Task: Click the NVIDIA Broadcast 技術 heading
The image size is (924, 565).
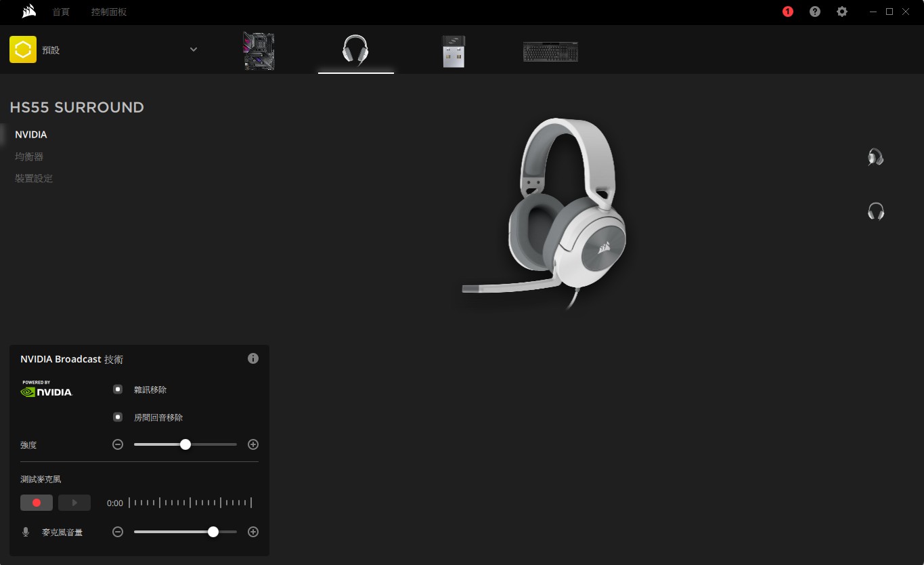Action: coord(72,359)
